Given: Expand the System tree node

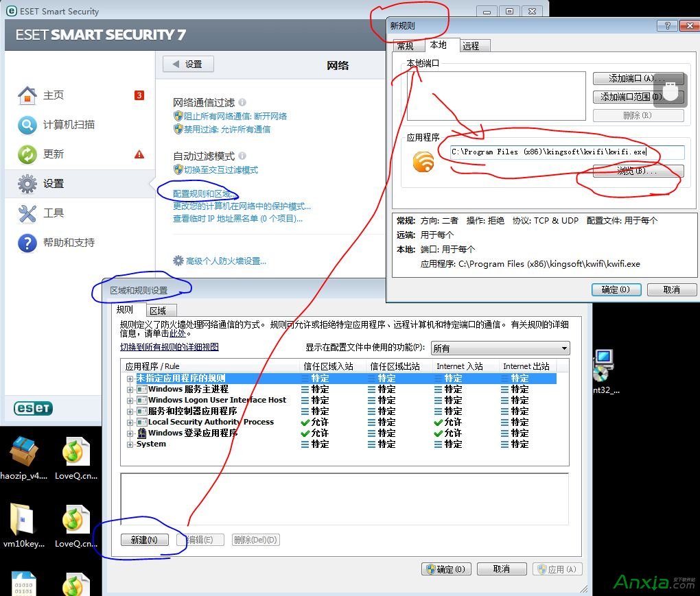Looking at the screenshot, I should click(130, 444).
